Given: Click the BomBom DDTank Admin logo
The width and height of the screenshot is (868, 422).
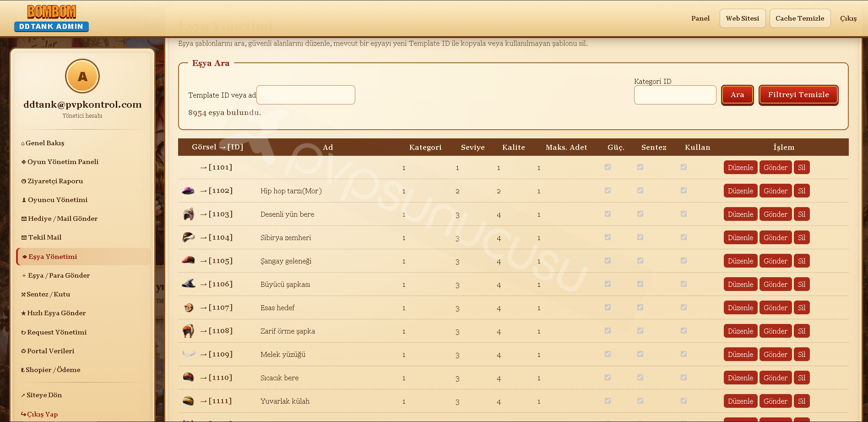Looking at the screenshot, I should pyautogui.click(x=51, y=18).
